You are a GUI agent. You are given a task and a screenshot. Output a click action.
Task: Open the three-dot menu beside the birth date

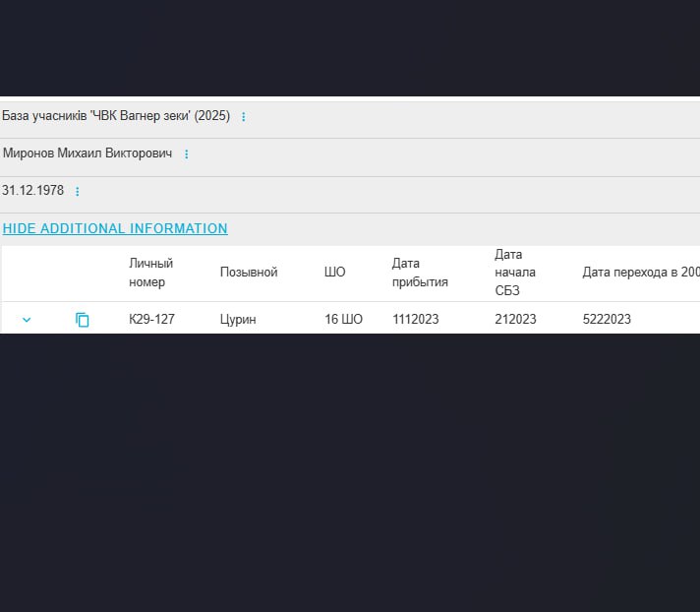click(78, 192)
